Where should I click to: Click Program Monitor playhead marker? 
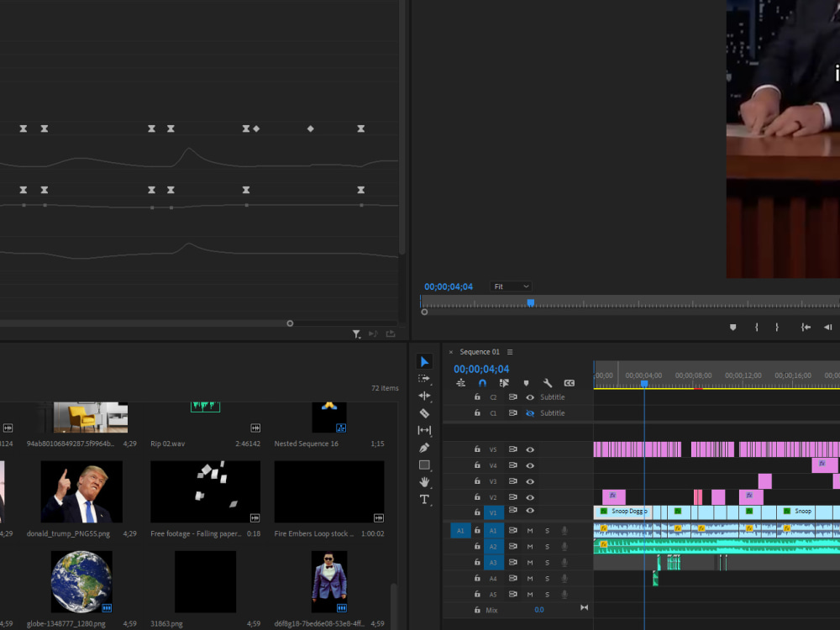[530, 302]
